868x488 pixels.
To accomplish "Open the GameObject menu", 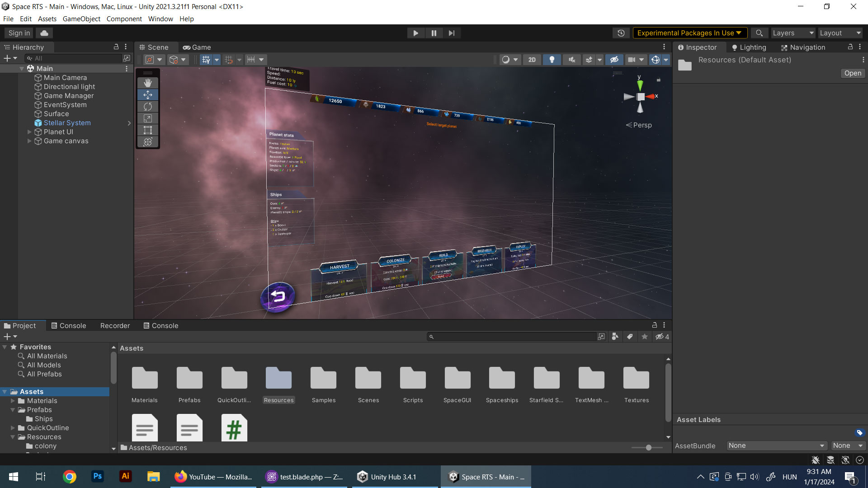I will click(x=81, y=19).
